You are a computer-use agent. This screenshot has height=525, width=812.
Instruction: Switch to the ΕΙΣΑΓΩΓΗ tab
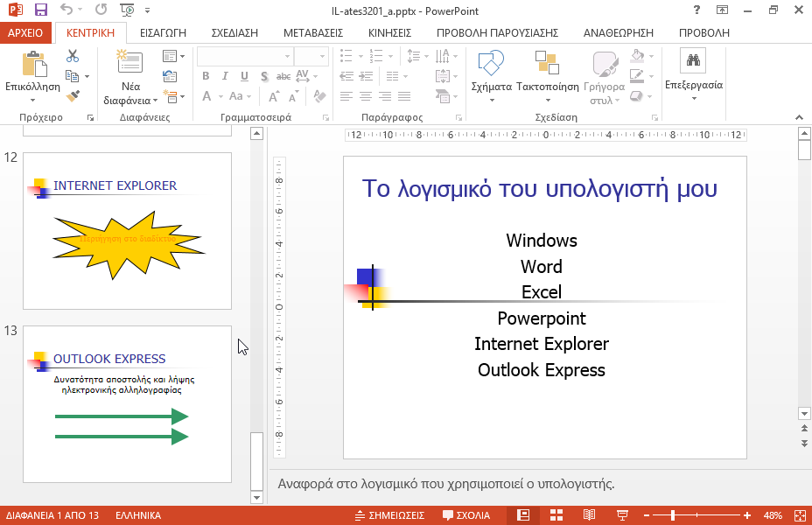click(x=163, y=32)
